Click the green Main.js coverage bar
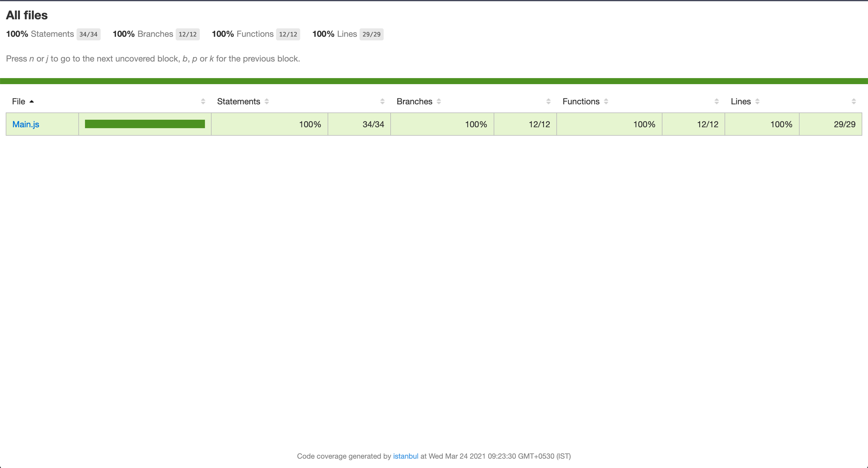The height and width of the screenshot is (468, 868). point(145,124)
